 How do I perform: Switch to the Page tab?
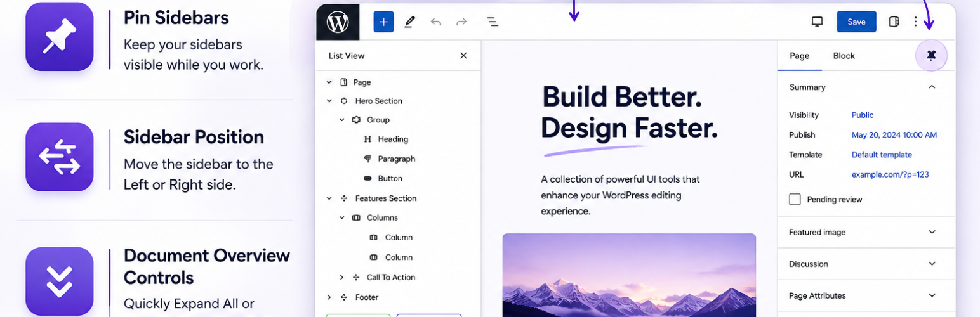[x=799, y=56]
